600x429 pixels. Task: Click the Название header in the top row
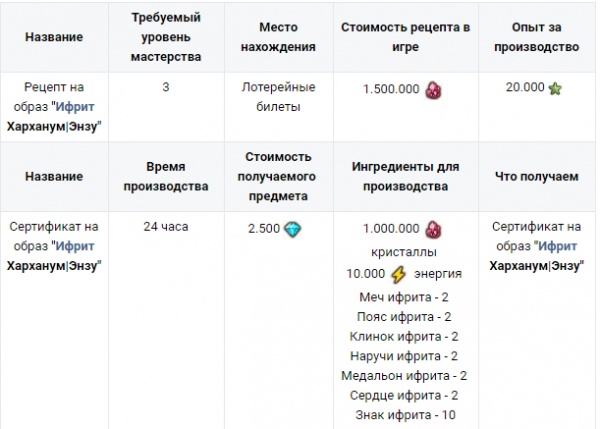(54, 37)
